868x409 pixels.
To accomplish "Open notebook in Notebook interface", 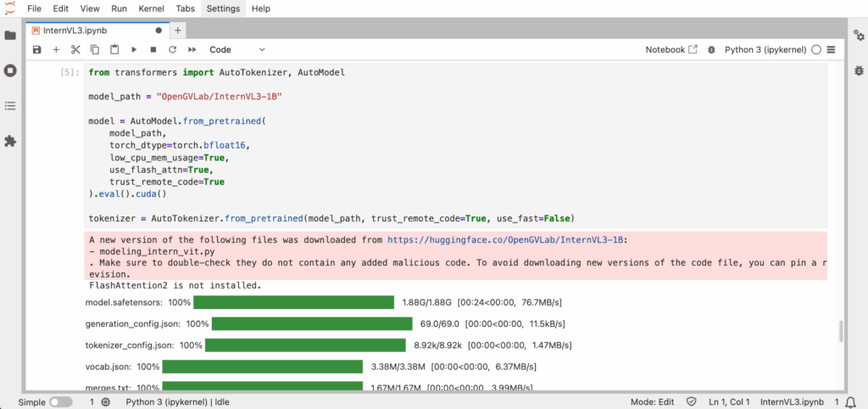I will click(671, 50).
